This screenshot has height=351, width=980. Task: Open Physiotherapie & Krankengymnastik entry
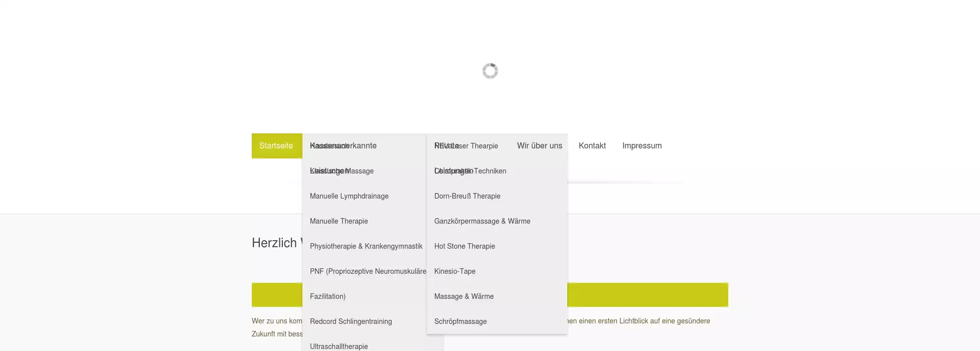(366, 246)
